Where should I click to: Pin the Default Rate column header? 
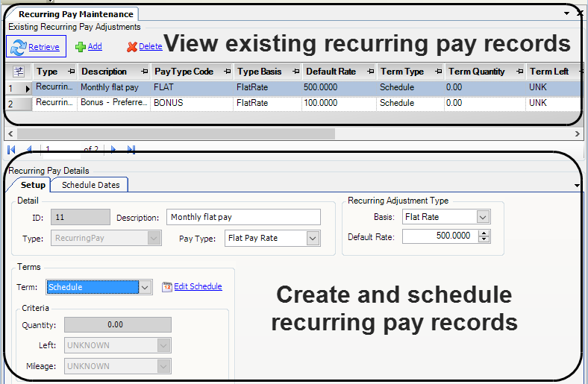tap(371, 72)
